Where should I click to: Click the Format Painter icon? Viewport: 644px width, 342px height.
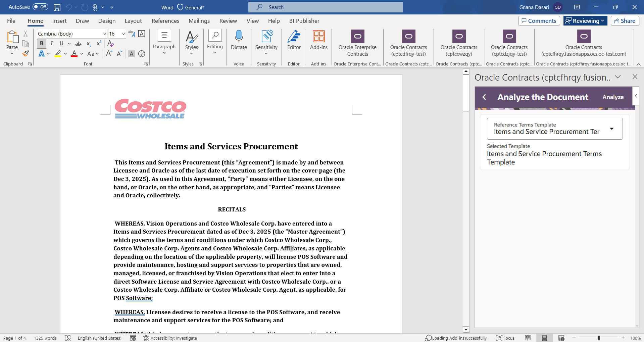(25, 53)
